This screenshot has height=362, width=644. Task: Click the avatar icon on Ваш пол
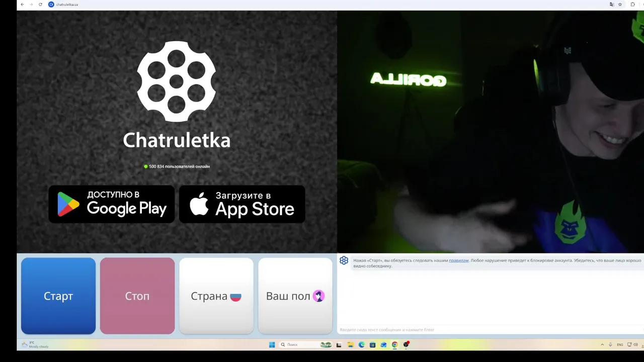[x=318, y=296]
